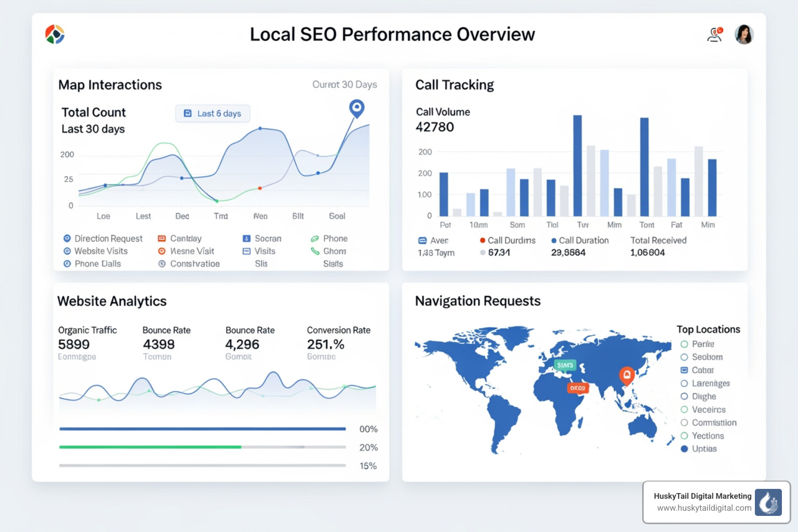Image resolution: width=798 pixels, height=532 pixels.
Task: Click the blue map pin above the chart
Action: [x=356, y=110]
